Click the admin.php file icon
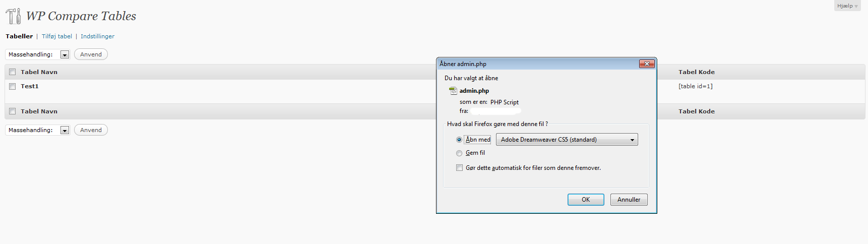This screenshot has height=244, width=868. [453, 91]
